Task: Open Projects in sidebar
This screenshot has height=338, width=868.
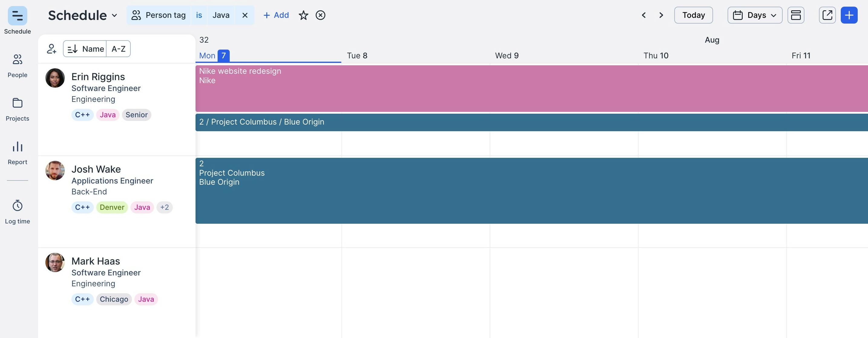Action: (18, 110)
